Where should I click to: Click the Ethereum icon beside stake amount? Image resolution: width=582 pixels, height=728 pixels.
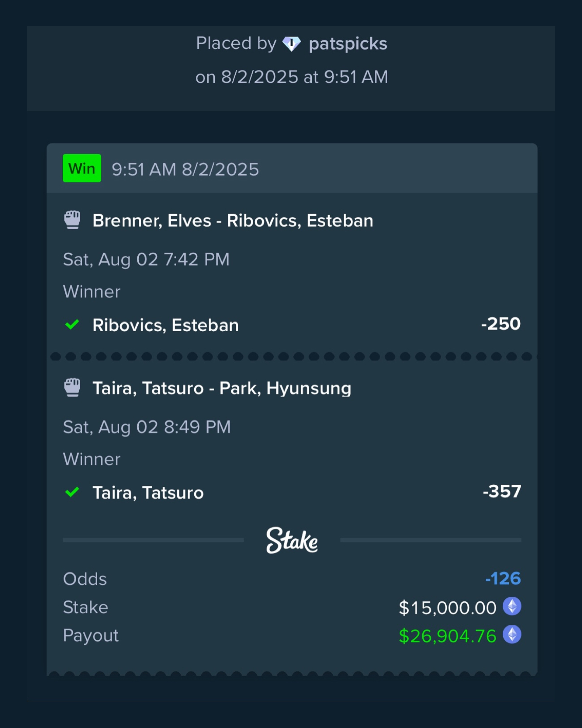[512, 606]
